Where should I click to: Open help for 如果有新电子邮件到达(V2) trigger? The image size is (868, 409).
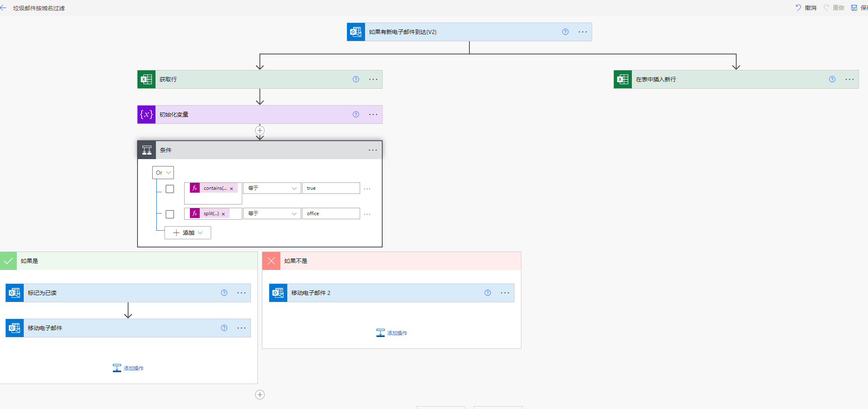(565, 32)
